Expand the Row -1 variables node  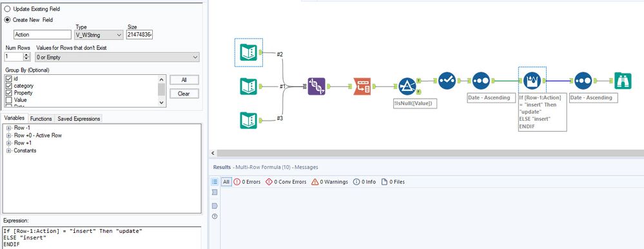[x=8, y=128]
